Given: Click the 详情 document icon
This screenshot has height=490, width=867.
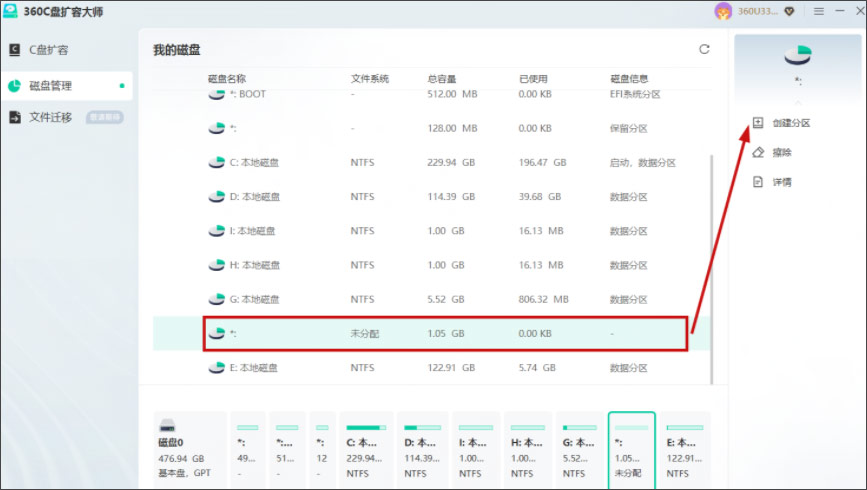Looking at the screenshot, I should click(x=758, y=181).
